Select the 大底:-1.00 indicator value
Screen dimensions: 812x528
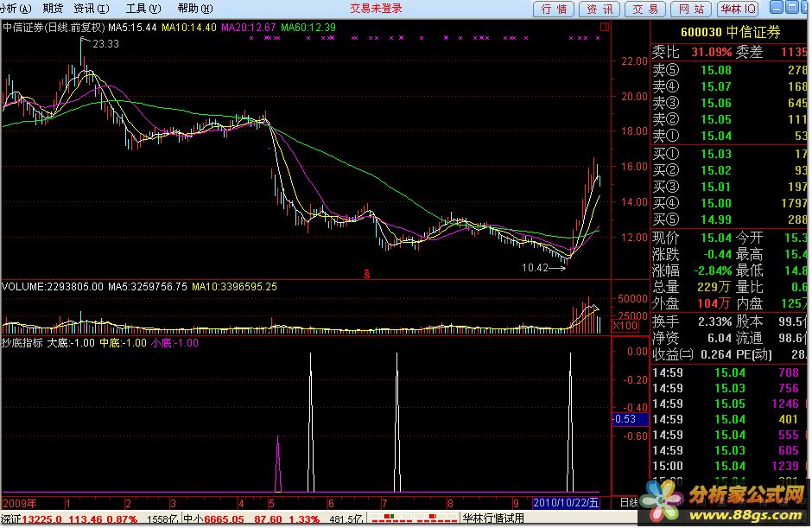71,343
